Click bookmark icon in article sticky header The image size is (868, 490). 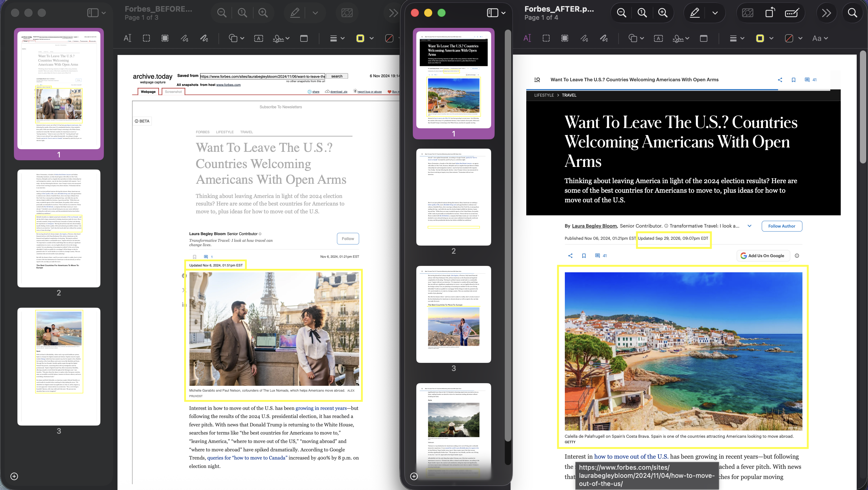(793, 80)
